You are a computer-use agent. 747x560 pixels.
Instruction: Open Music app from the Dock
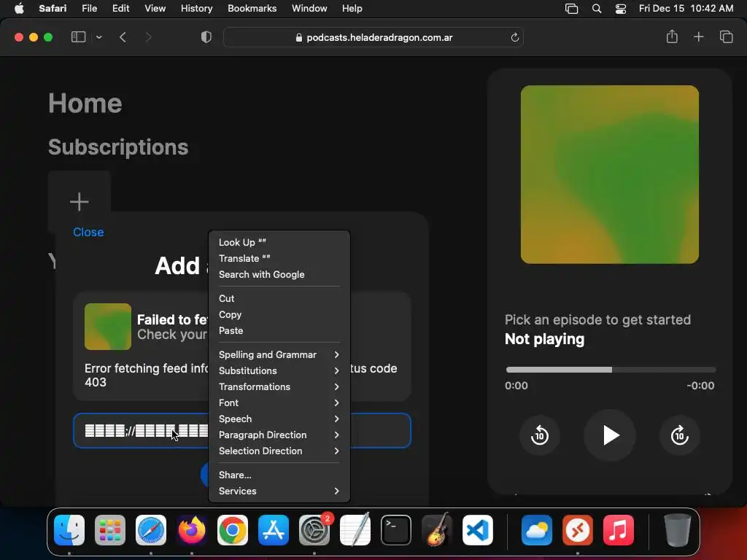pos(619,530)
